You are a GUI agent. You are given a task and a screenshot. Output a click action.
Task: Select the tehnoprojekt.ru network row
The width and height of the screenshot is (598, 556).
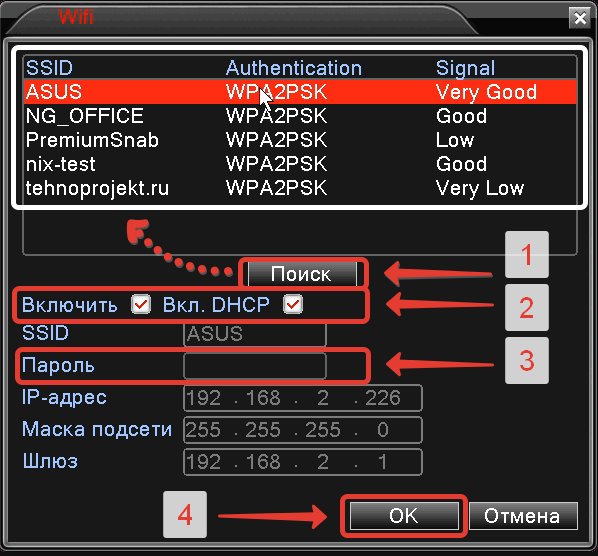(300, 188)
